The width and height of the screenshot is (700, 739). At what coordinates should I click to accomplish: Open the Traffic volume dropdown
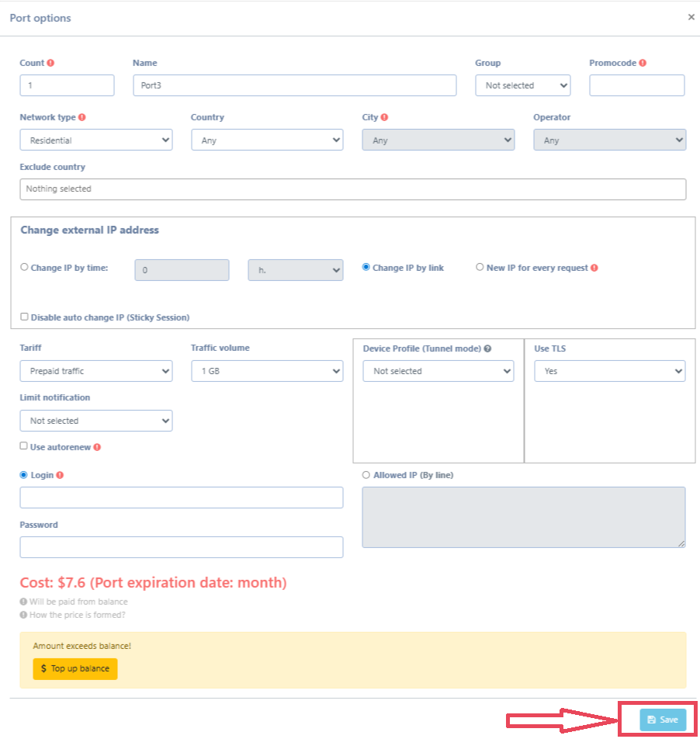tap(266, 371)
